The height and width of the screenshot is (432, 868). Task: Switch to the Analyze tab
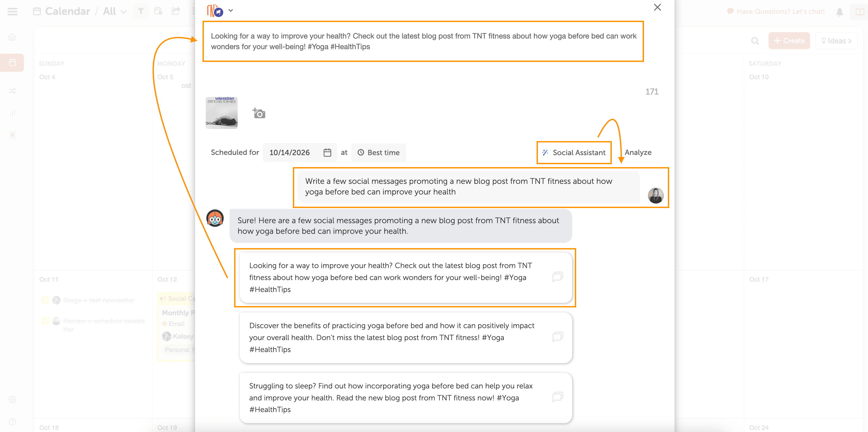click(638, 153)
